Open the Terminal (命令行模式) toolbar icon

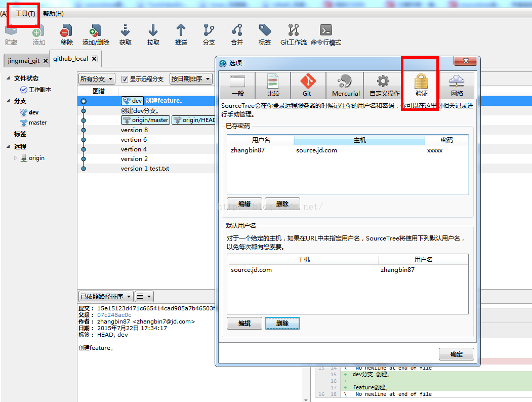tap(325, 34)
